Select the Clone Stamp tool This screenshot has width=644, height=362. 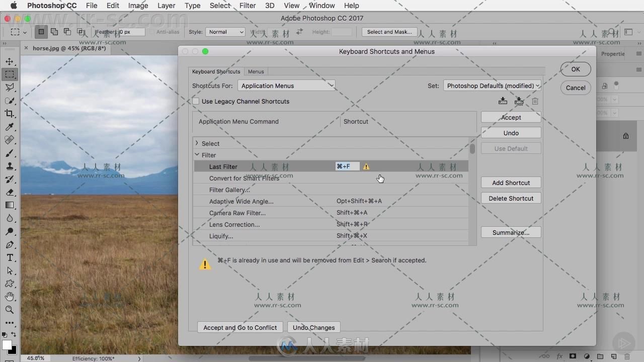coord(10,166)
